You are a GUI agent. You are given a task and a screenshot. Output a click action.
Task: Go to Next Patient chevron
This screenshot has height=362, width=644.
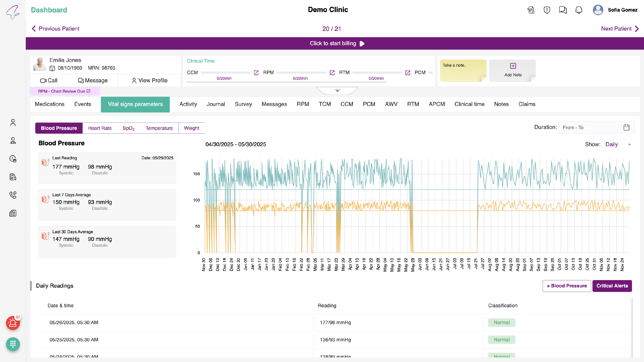click(x=637, y=29)
